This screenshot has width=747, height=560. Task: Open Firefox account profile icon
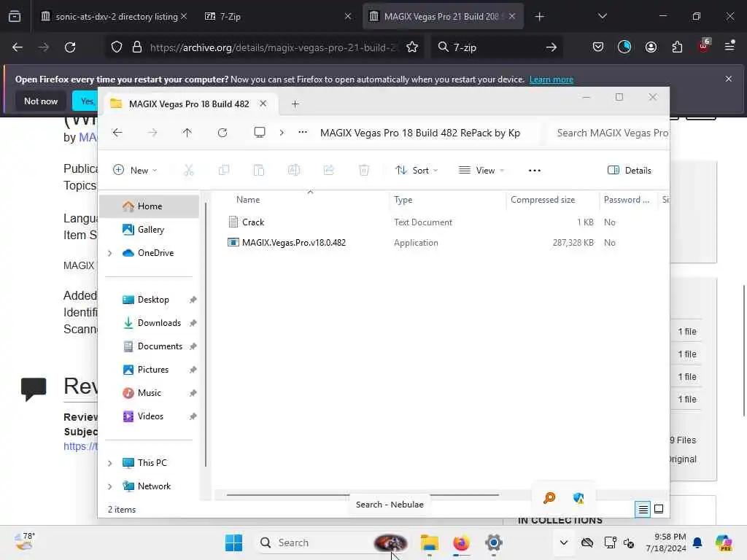coord(651,47)
